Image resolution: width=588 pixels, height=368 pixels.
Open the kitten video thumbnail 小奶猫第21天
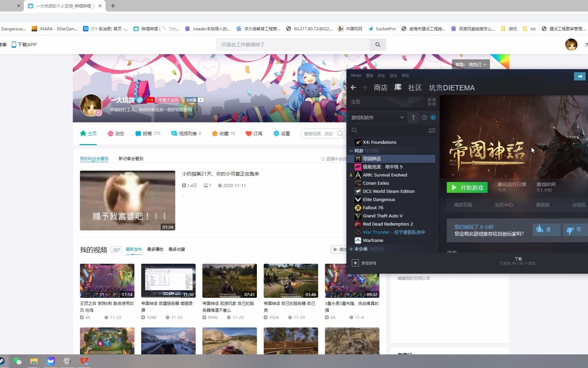(127, 200)
